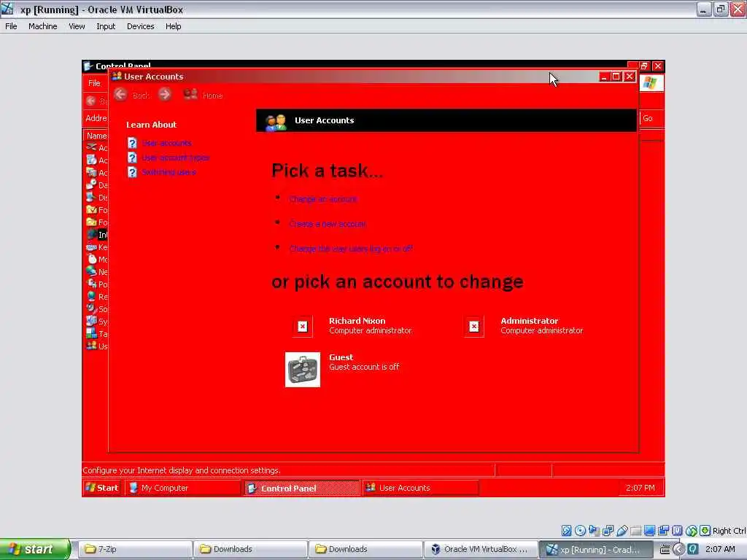Click VirtualBox network status icon
747x560 pixels.
tap(608, 531)
